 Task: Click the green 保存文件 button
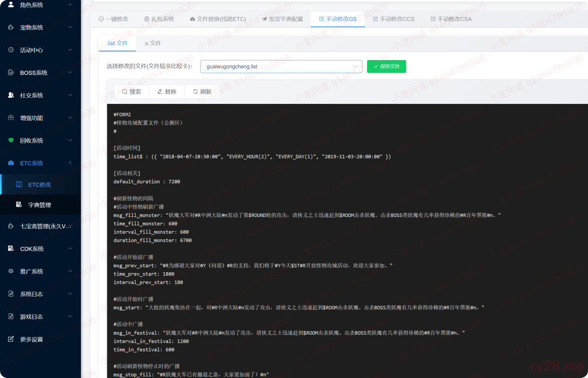tap(386, 66)
